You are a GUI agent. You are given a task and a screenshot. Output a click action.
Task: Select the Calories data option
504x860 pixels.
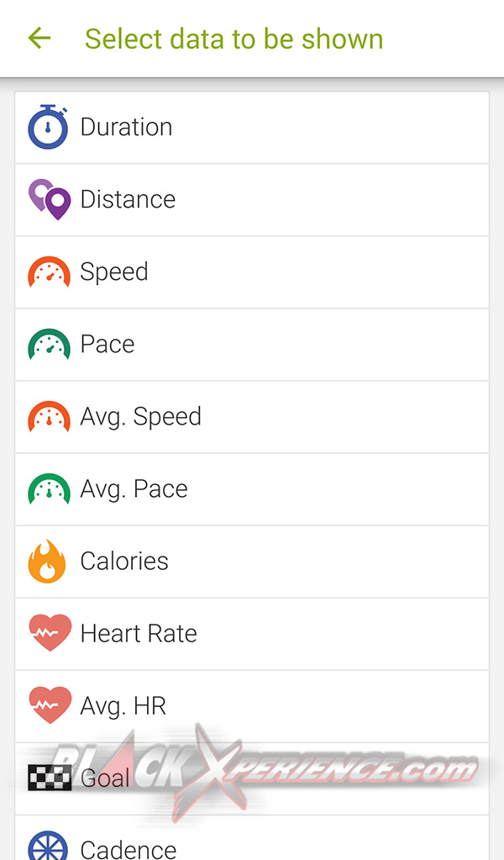click(x=124, y=562)
